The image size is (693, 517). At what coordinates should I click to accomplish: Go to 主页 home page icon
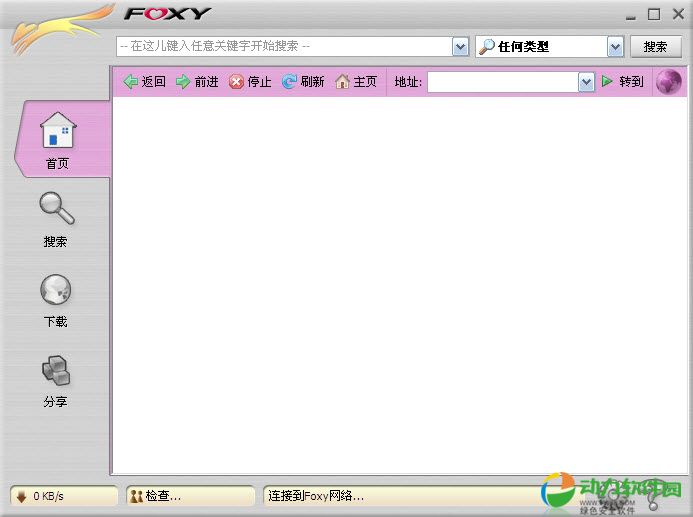342,82
